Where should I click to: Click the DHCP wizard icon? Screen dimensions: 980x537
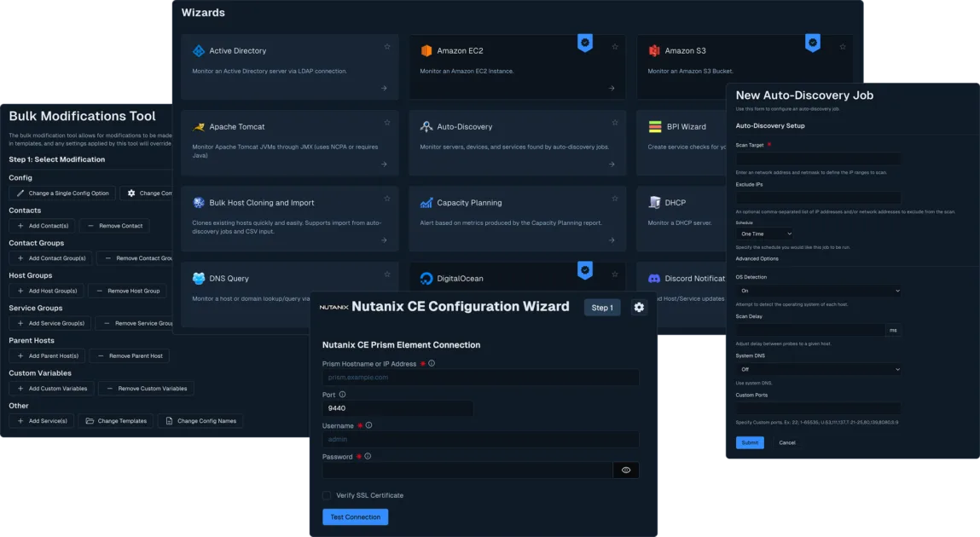pyautogui.click(x=654, y=202)
